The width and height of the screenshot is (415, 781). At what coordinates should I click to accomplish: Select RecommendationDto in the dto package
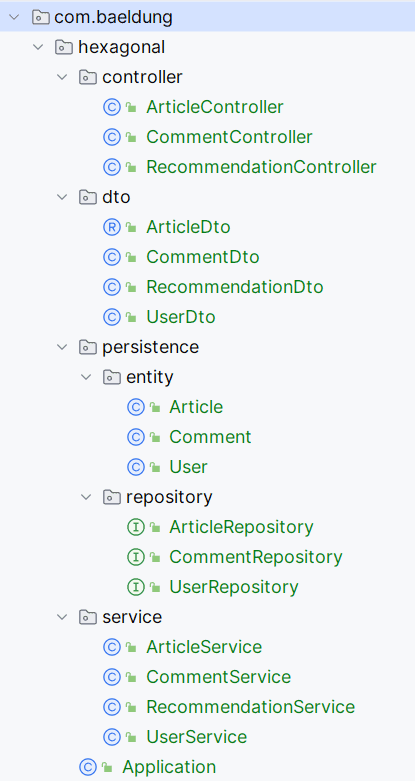(x=235, y=287)
